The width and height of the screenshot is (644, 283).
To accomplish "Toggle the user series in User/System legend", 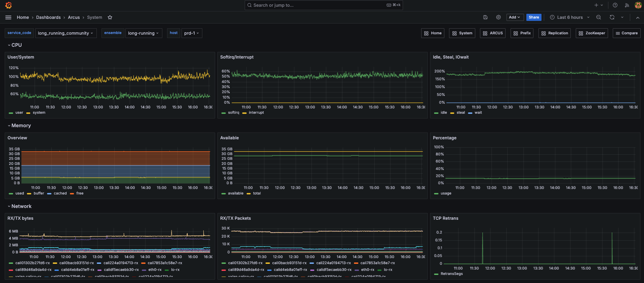I will pos(19,113).
